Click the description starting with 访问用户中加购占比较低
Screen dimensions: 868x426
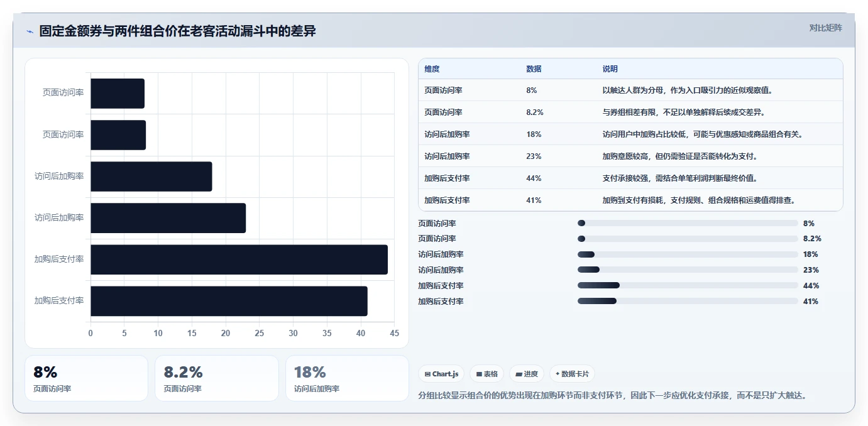tap(702, 134)
